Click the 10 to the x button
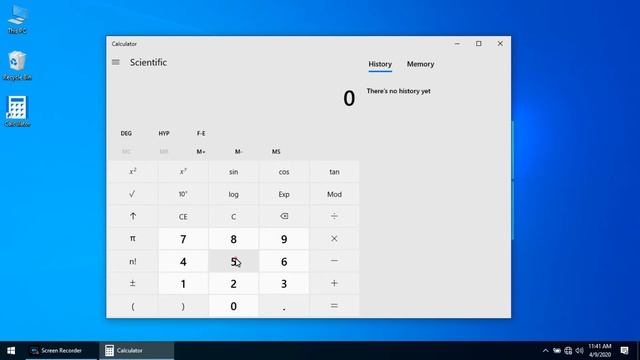The width and height of the screenshot is (640, 360). click(x=183, y=194)
